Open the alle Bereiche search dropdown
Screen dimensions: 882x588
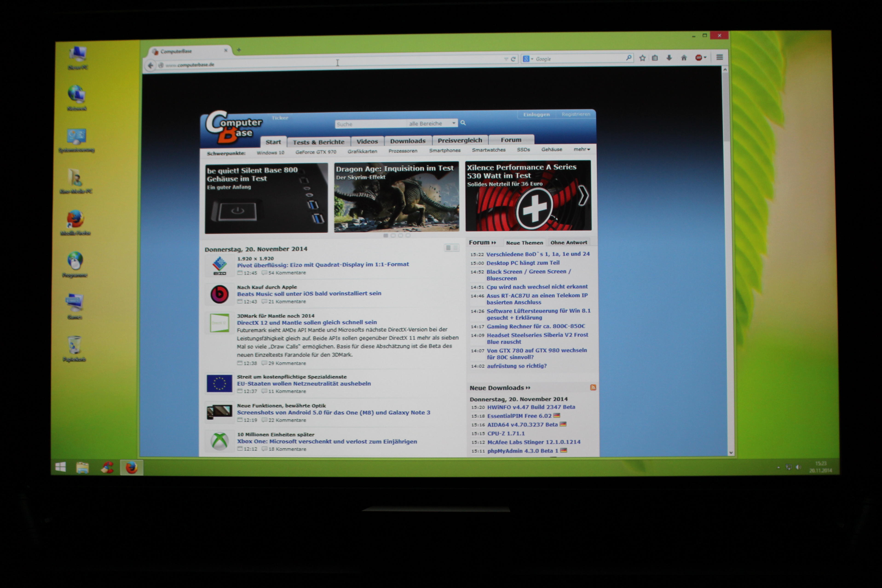coord(432,123)
